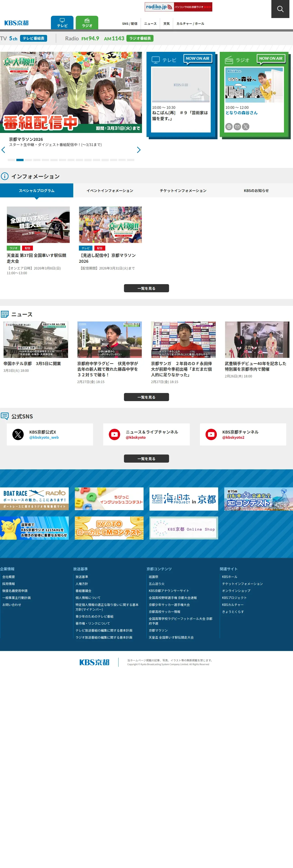Click the radio program mail icon
The width and height of the screenshot is (293, 868).
[237, 127]
